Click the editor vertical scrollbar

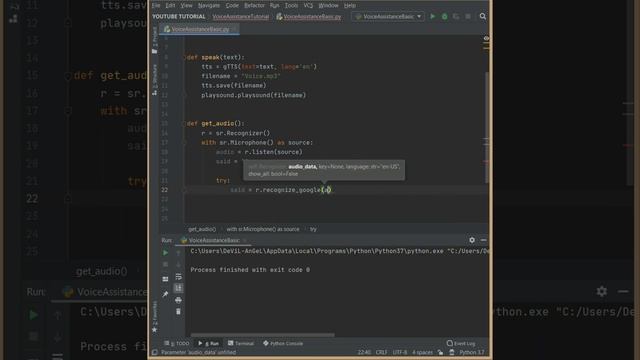point(486,127)
